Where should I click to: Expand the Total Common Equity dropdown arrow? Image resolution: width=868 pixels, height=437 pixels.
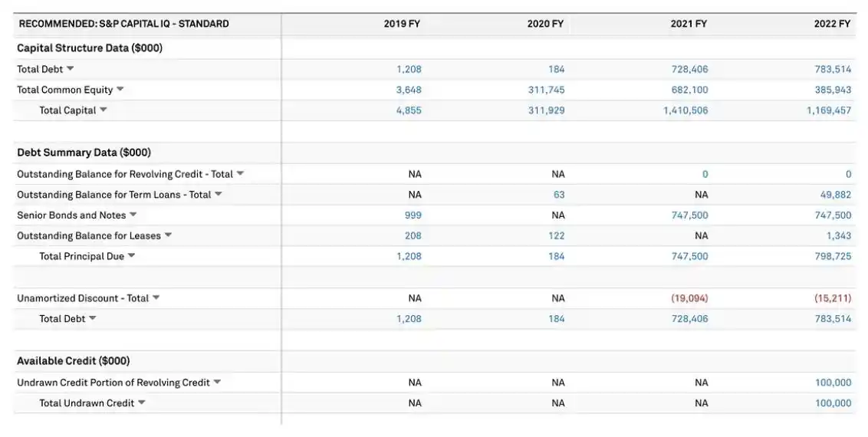pos(120,90)
